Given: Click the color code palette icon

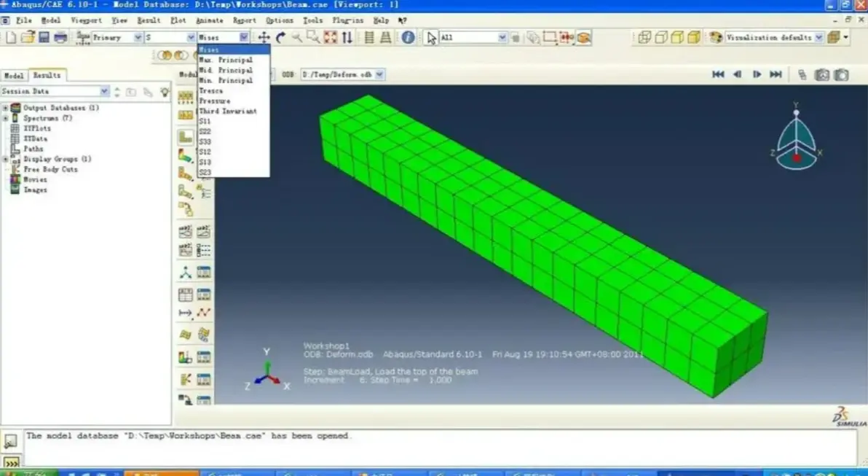Looking at the screenshot, I should 716,37.
